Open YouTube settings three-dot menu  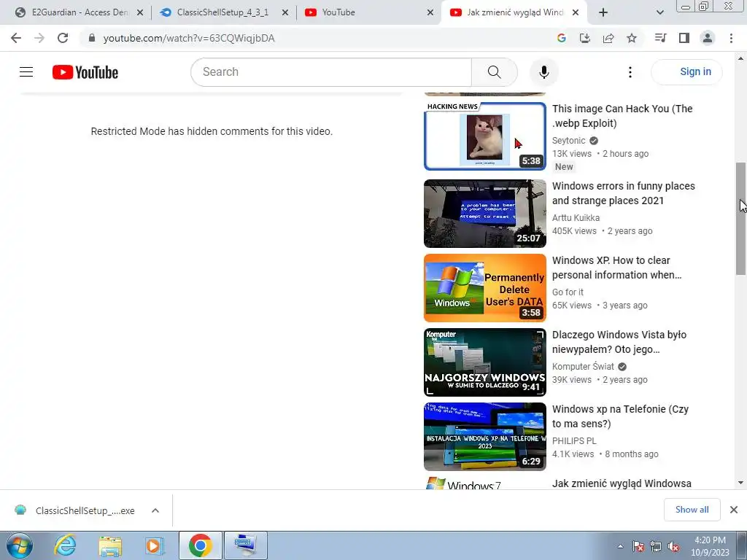click(x=630, y=72)
